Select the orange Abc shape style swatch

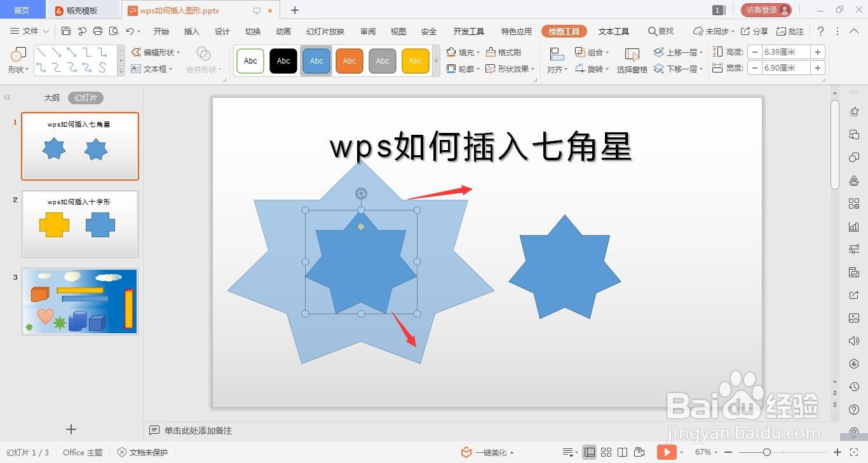click(349, 60)
